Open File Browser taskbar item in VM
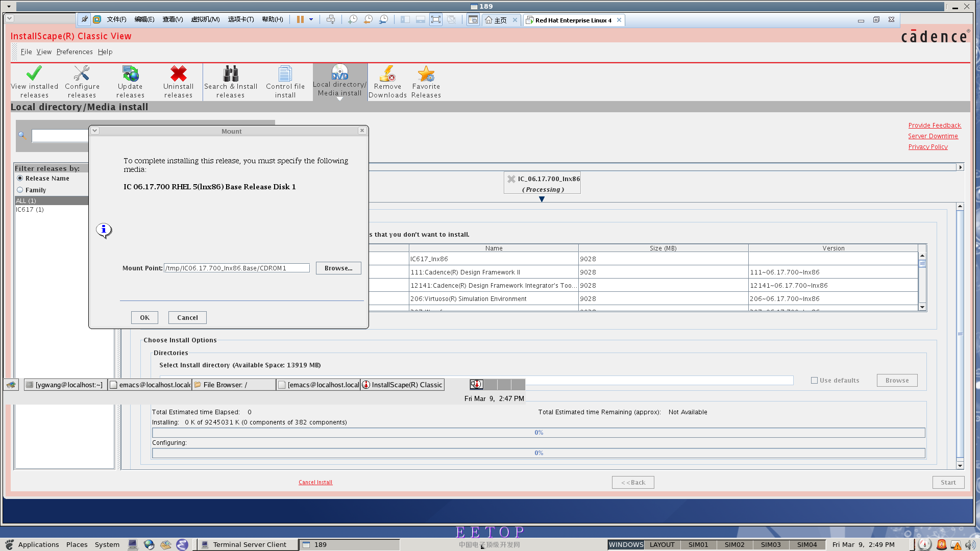Image resolution: width=980 pixels, height=551 pixels. (234, 385)
